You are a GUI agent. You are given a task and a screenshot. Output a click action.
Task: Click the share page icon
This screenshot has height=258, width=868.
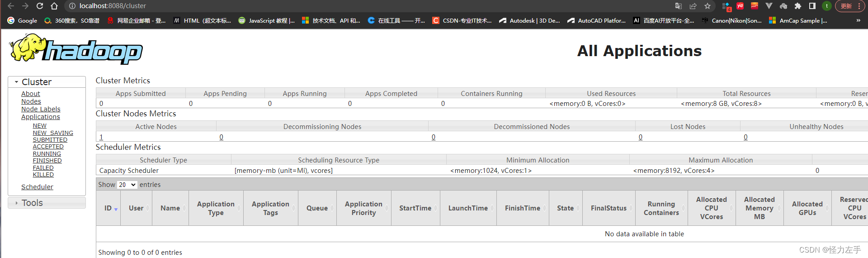coord(693,6)
